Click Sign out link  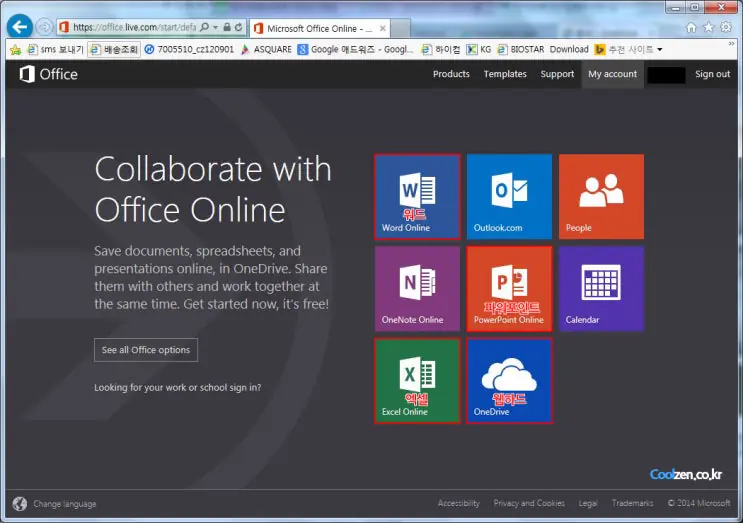pyautogui.click(x=713, y=74)
